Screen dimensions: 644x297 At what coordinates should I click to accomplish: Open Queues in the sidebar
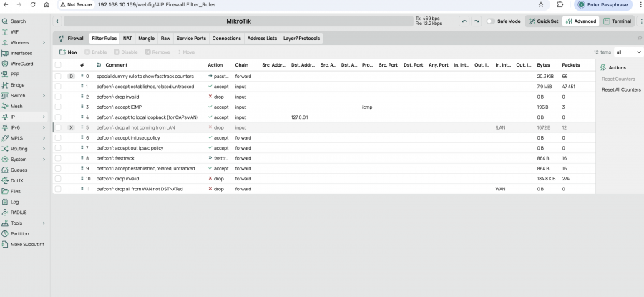tap(19, 170)
